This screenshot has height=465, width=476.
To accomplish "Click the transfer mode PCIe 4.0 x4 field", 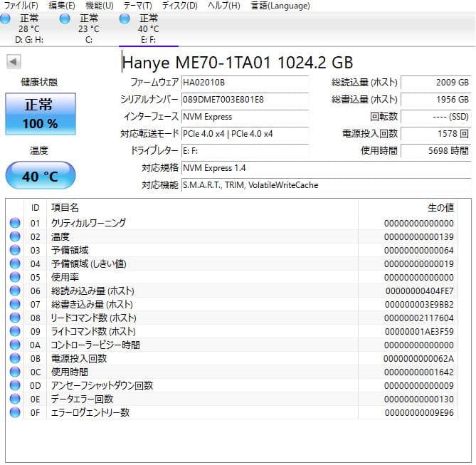I will pos(245,134).
